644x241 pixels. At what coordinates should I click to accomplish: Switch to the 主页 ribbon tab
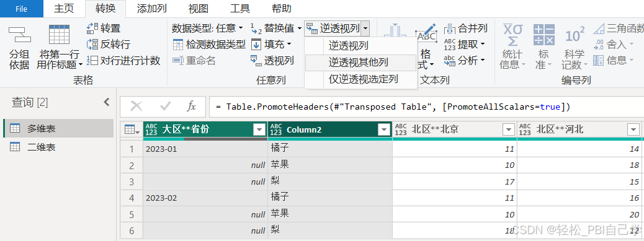pos(64,9)
